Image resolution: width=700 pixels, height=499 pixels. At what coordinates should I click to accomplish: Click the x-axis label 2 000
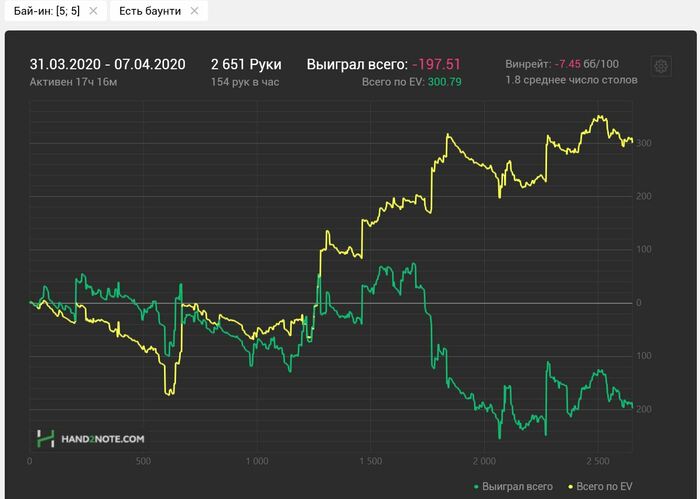click(484, 461)
